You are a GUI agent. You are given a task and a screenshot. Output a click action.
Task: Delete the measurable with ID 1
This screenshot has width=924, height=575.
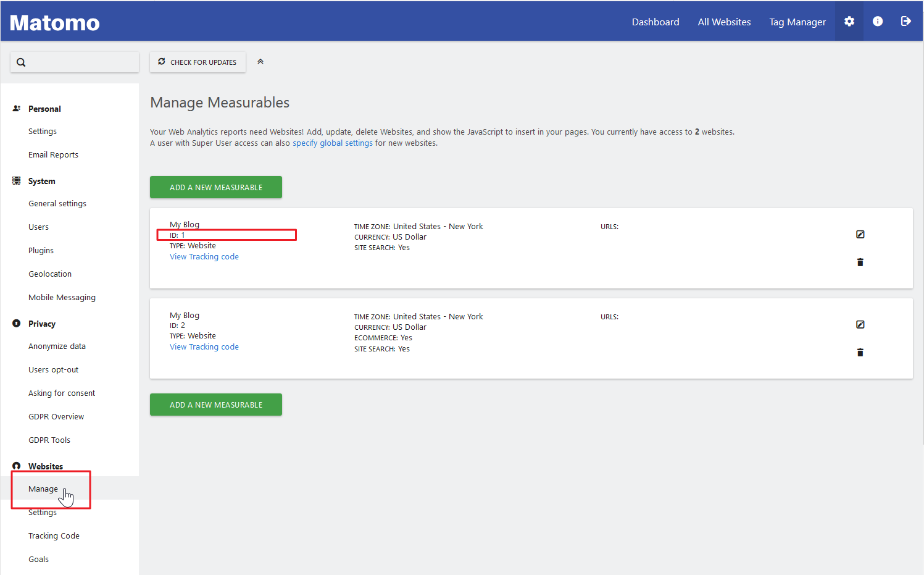tap(860, 262)
